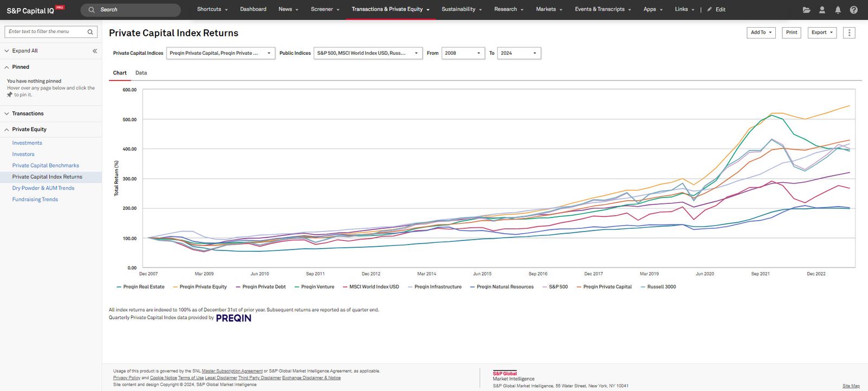Click the menu filter magnifier icon
This screenshot has height=391, width=868.
click(x=90, y=32)
